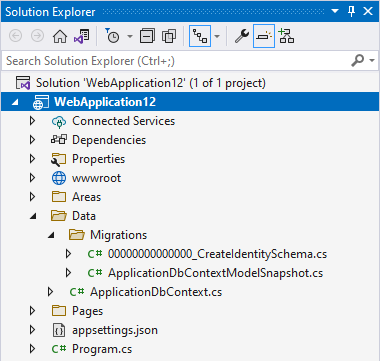Open Properties wrench icon
Image resolution: width=380 pixels, height=361 pixels.
[x=242, y=36]
